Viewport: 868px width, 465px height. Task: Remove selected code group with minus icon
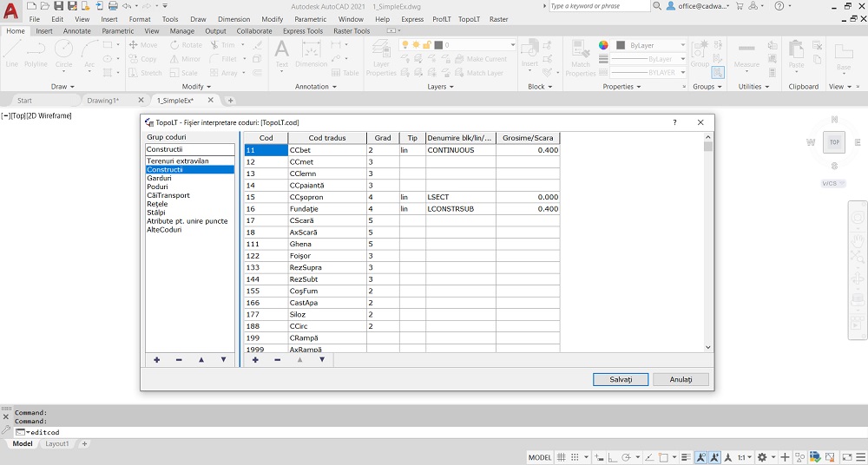(x=179, y=360)
